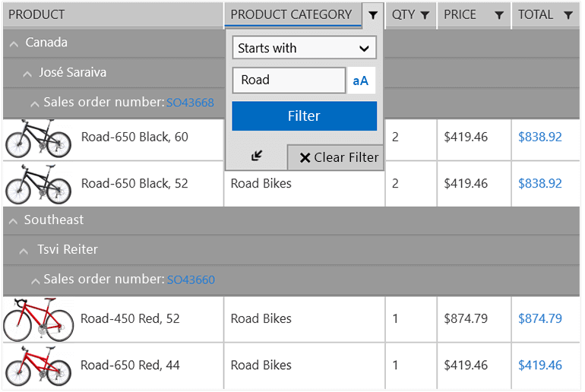Collapse Sales order number SO43668 group
Viewport: 585px width, 392px height.
35,103
